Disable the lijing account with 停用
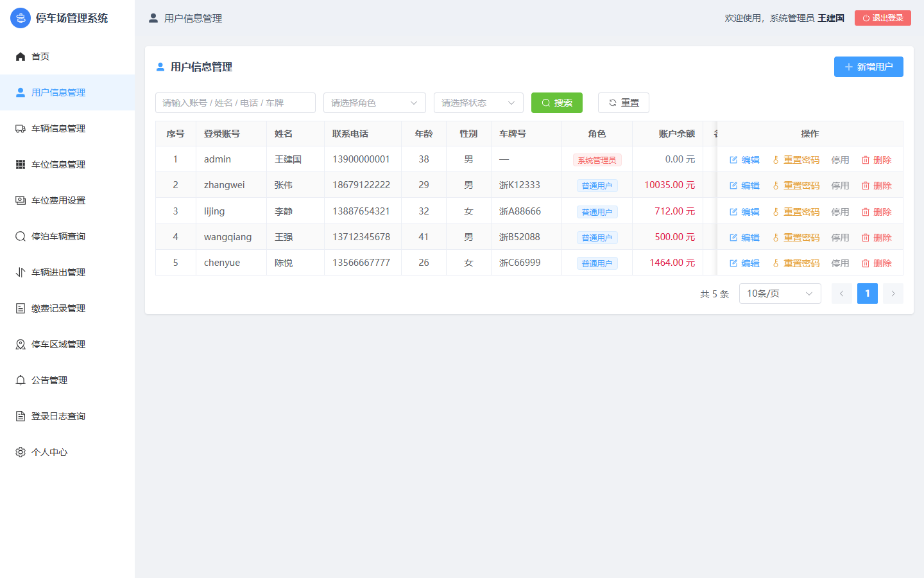 point(840,211)
